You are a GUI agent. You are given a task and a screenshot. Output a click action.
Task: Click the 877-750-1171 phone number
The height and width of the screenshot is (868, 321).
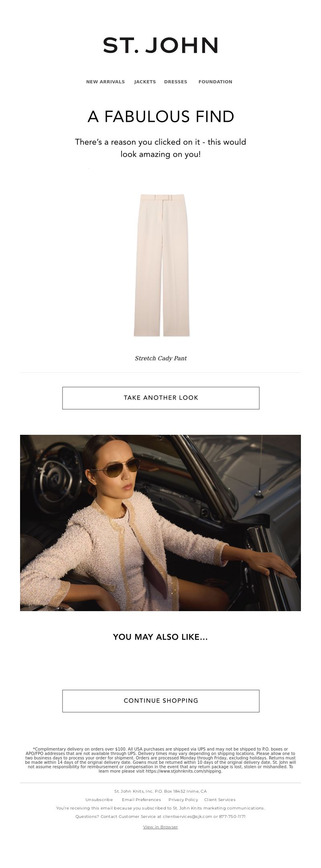232,816
